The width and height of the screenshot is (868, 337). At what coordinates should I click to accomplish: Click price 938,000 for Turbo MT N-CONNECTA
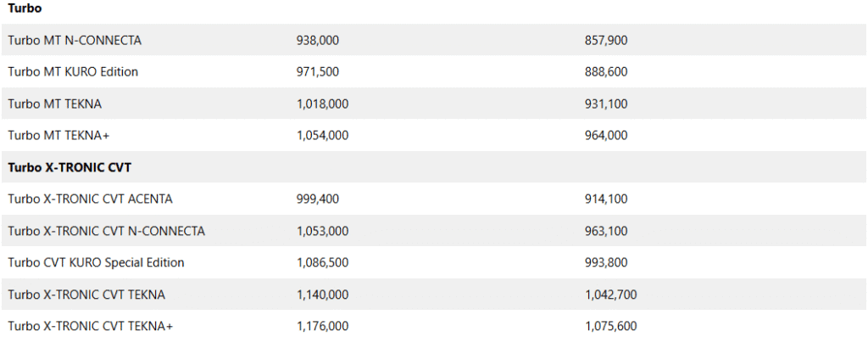[318, 41]
